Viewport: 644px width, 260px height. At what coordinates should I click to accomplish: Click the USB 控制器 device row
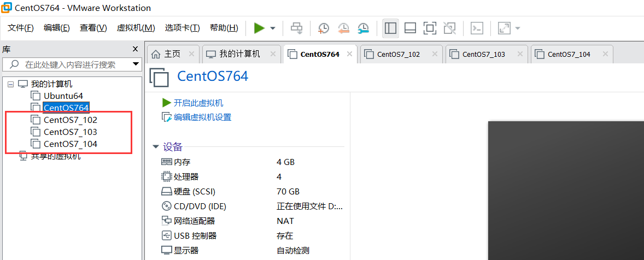tap(252, 236)
